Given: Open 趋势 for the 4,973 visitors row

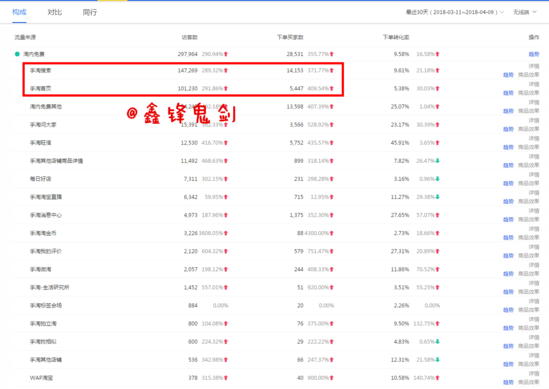Looking at the screenshot, I should [x=508, y=219].
